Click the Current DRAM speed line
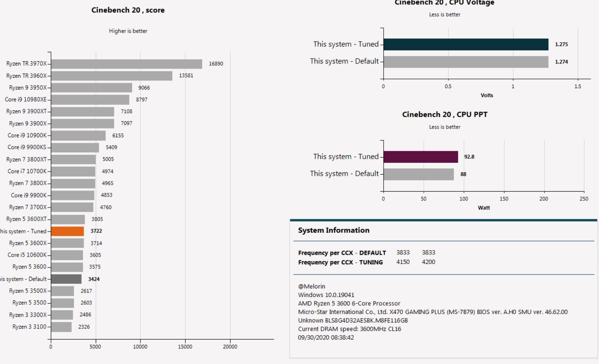599x364 pixels. (x=349, y=329)
